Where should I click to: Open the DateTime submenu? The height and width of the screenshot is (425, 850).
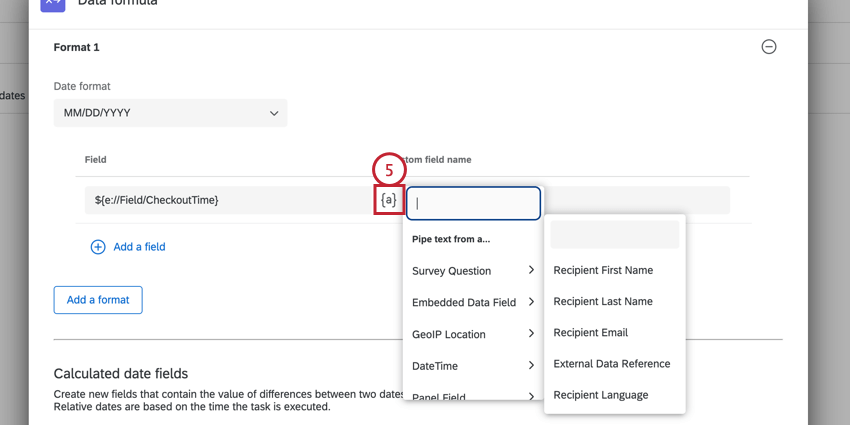[473, 366]
